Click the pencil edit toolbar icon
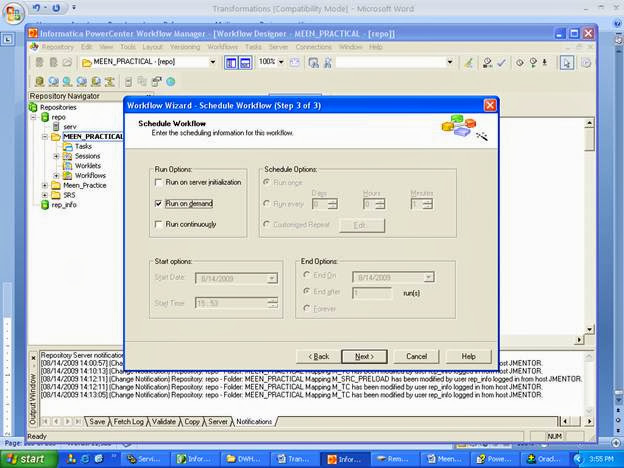624x468 pixels. tap(469, 62)
